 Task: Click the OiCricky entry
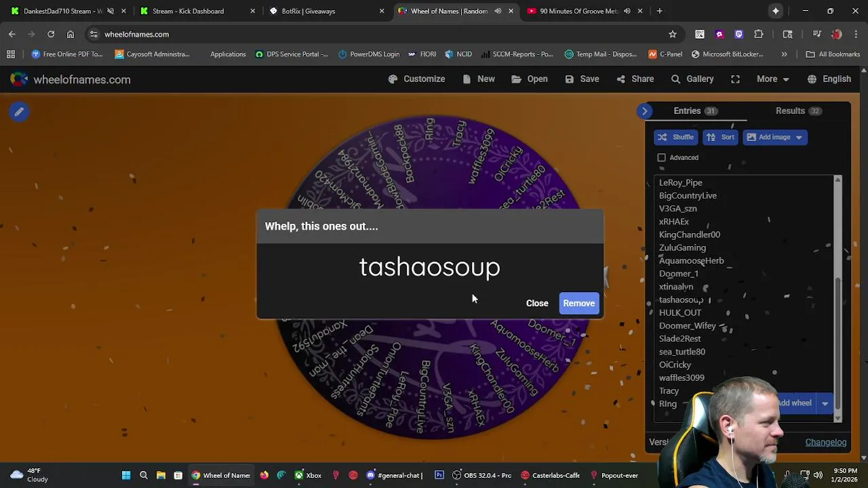click(x=675, y=365)
